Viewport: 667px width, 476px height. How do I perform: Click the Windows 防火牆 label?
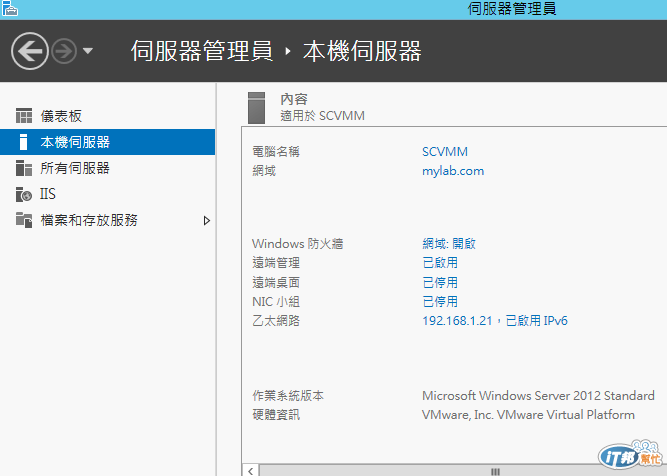[x=297, y=244]
